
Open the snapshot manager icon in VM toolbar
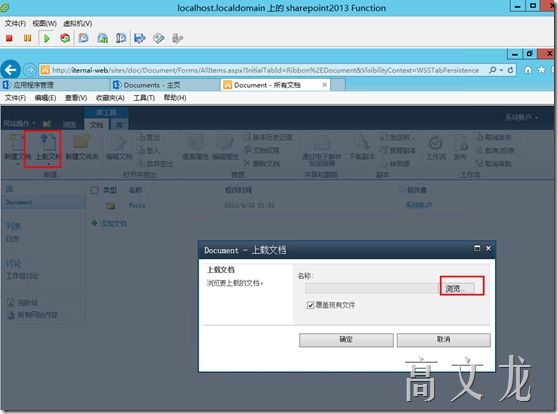121,38
